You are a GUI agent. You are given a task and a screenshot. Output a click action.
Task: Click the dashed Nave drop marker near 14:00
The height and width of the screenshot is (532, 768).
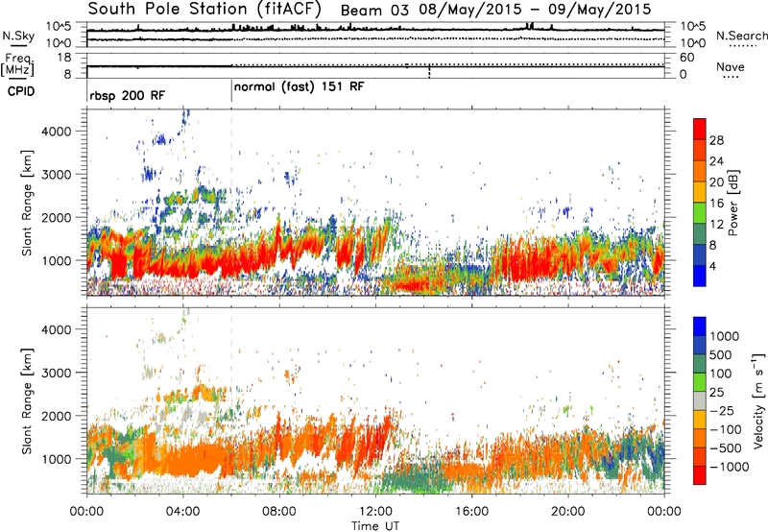pos(429,71)
